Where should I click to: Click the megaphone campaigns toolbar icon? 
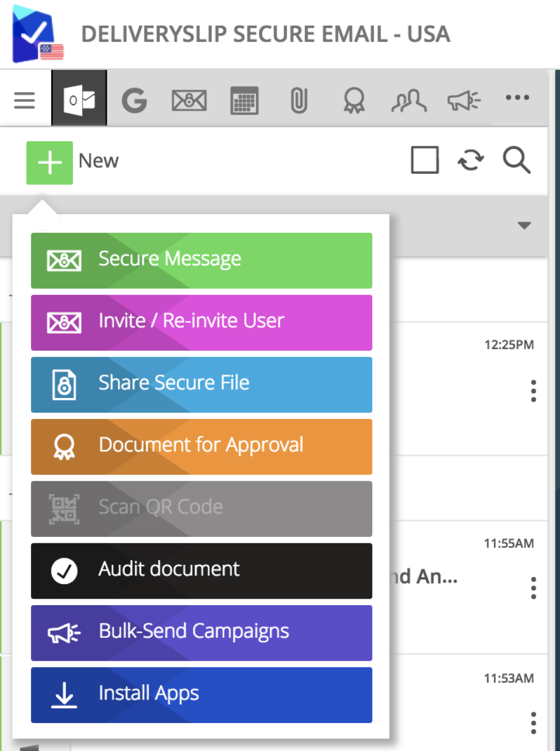(x=464, y=100)
